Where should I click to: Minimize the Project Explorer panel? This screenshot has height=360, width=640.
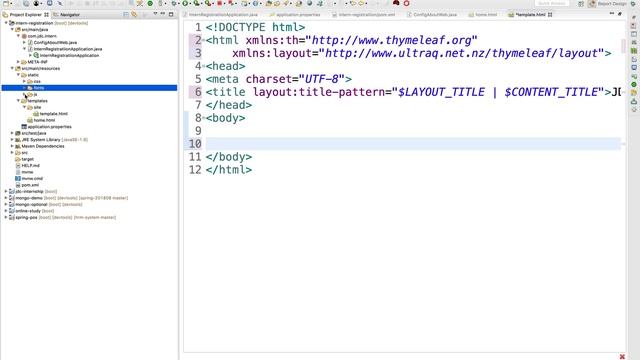[x=163, y=14]
